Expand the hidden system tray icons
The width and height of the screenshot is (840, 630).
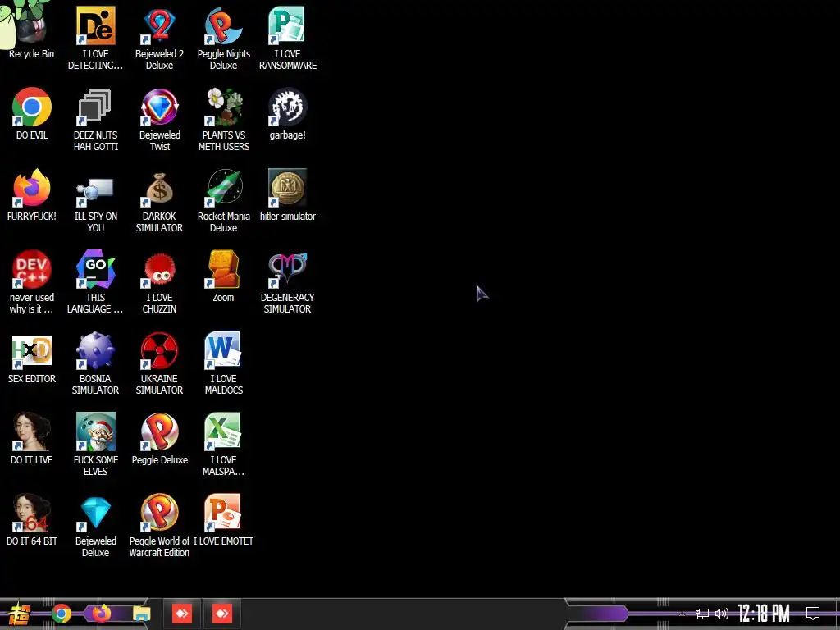(682, 614)
